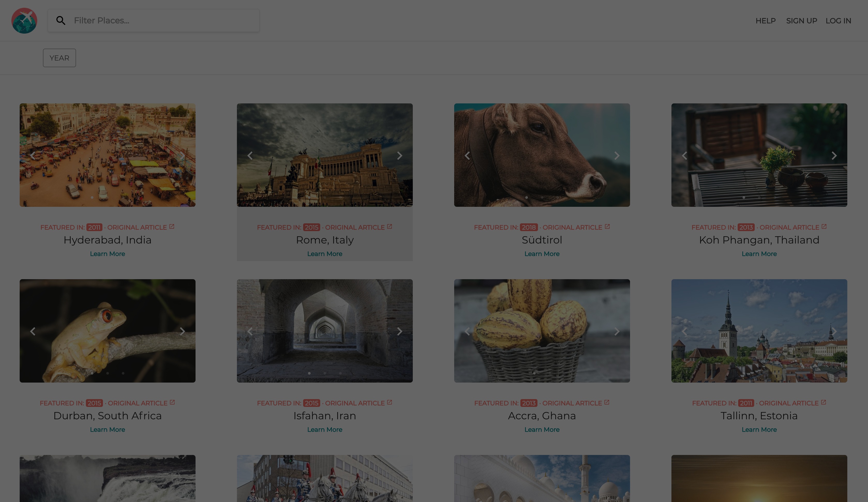
Task: Show next photo of Accra, Ghana
Action: point(617,331)
